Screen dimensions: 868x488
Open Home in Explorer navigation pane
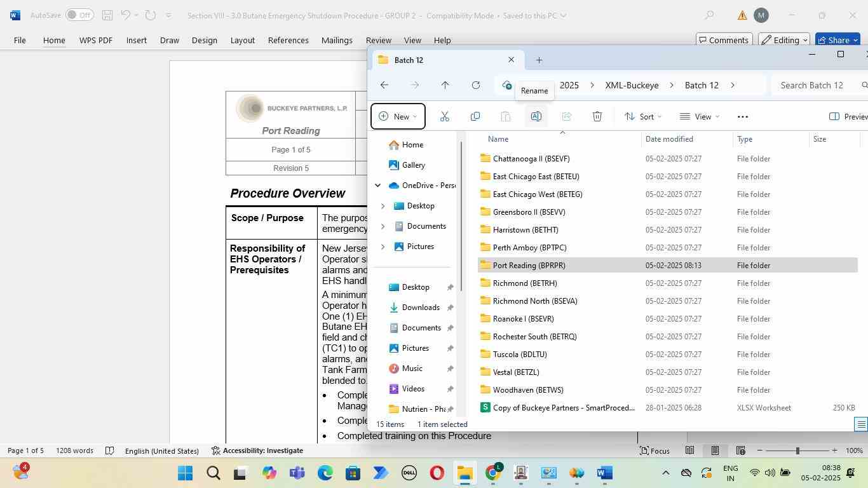(412, 145)
